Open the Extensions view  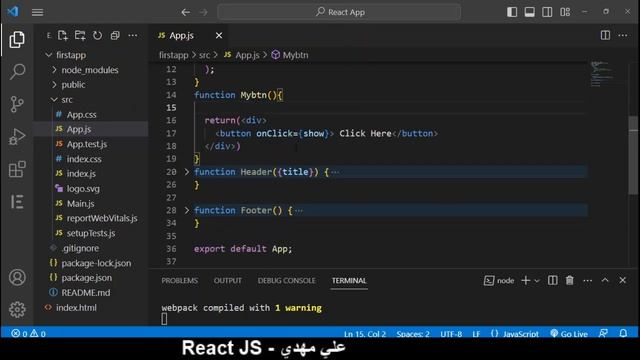coord(17,169)
